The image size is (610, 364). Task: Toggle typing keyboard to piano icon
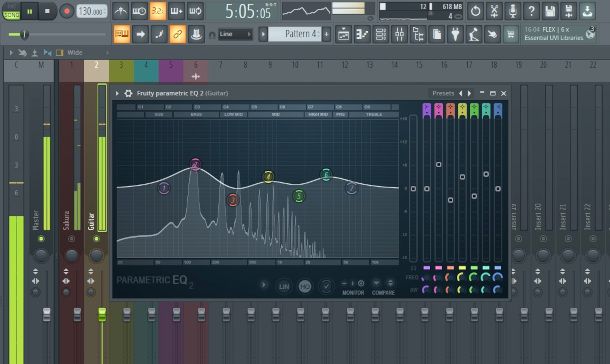(x=121, y=34)
